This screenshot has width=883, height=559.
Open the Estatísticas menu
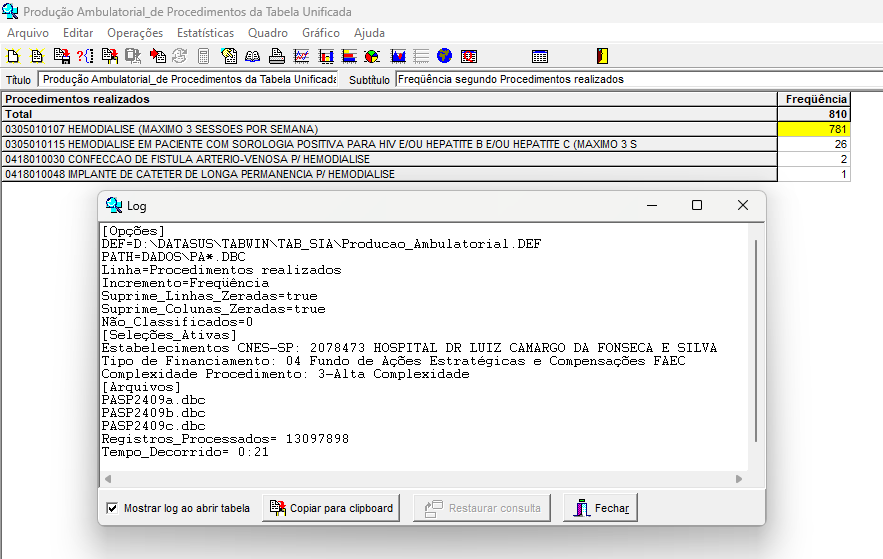(x=206, y=33)
